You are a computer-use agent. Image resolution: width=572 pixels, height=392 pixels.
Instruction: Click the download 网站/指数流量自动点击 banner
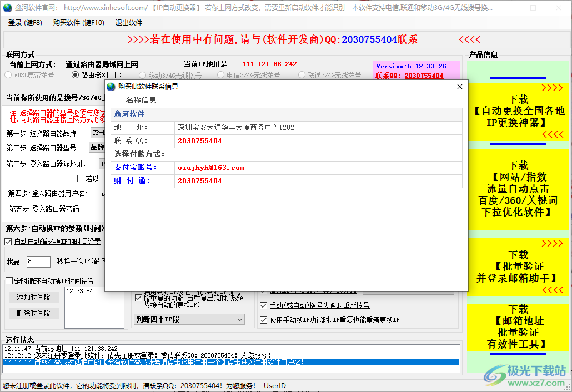coord(518,189)
